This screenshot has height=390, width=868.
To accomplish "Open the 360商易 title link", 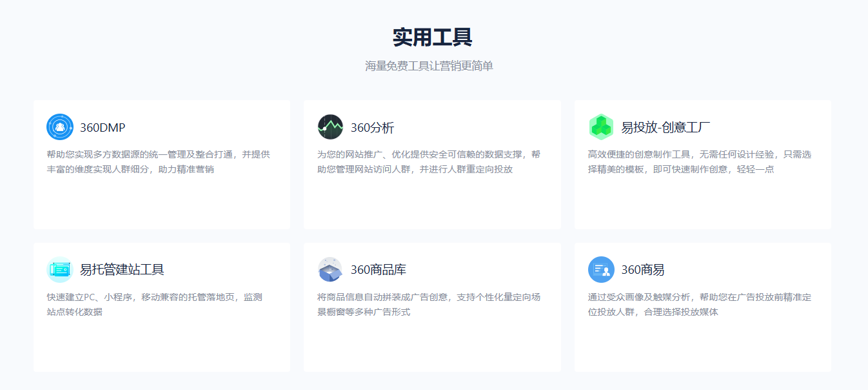I will point(643,270).
